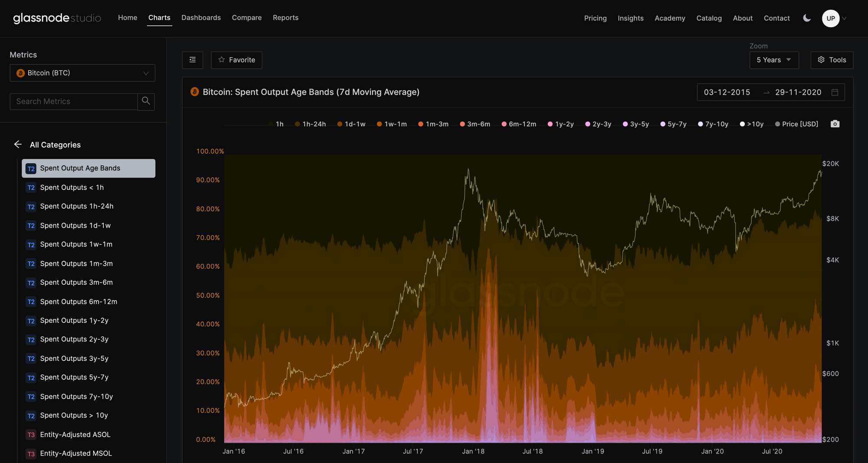Viewport: 868px width, 463px height.
Task: Click the Search Metrics input field
Action: click(74, 101)
